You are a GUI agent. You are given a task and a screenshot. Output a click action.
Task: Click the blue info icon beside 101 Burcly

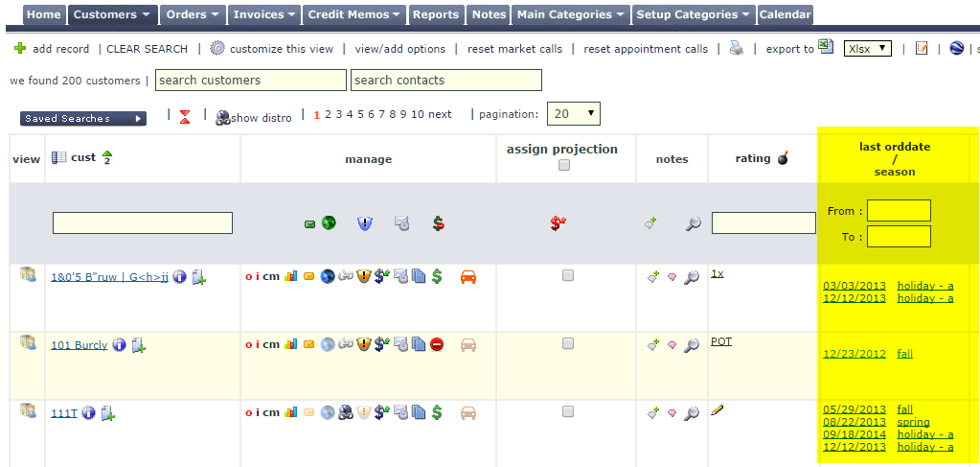tap(120, 345)
